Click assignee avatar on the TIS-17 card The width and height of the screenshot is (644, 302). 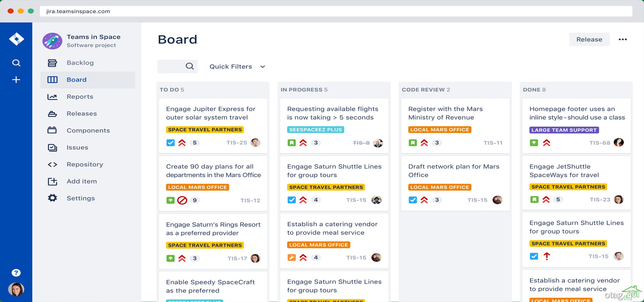click(255, 258)
